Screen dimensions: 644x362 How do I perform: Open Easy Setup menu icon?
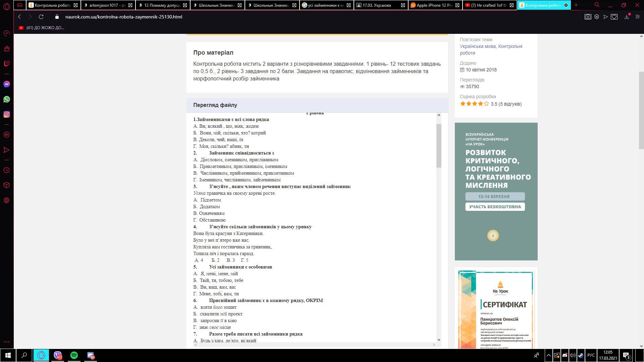point(638,17)
